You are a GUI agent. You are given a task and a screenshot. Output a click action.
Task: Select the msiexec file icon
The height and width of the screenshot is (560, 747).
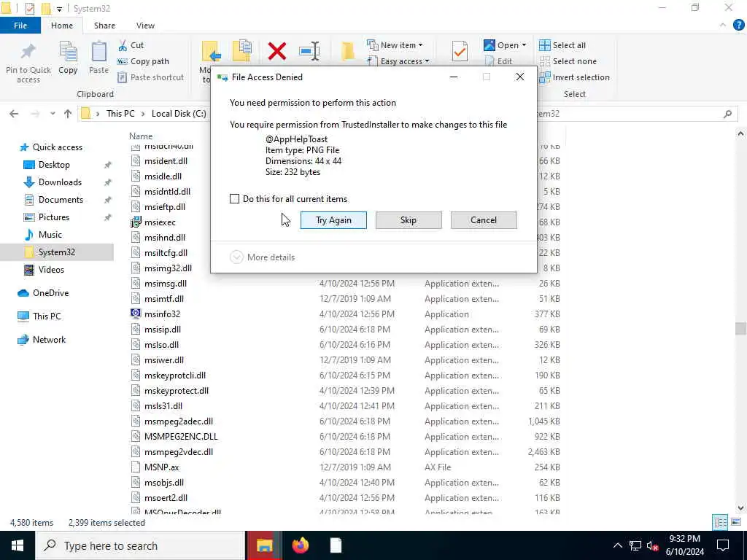136,222
